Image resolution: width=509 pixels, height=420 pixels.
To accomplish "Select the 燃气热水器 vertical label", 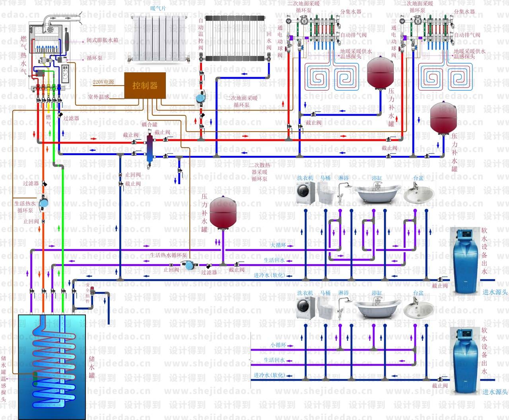I will [x=23, y=55].
